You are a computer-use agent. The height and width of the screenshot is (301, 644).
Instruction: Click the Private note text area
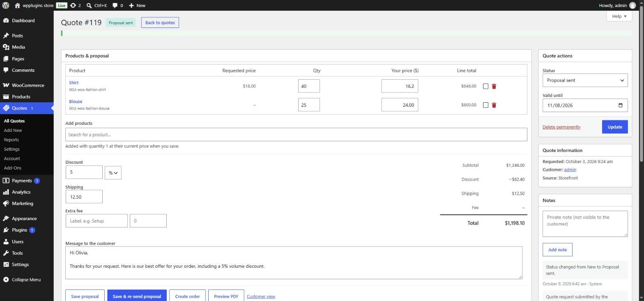585,224
